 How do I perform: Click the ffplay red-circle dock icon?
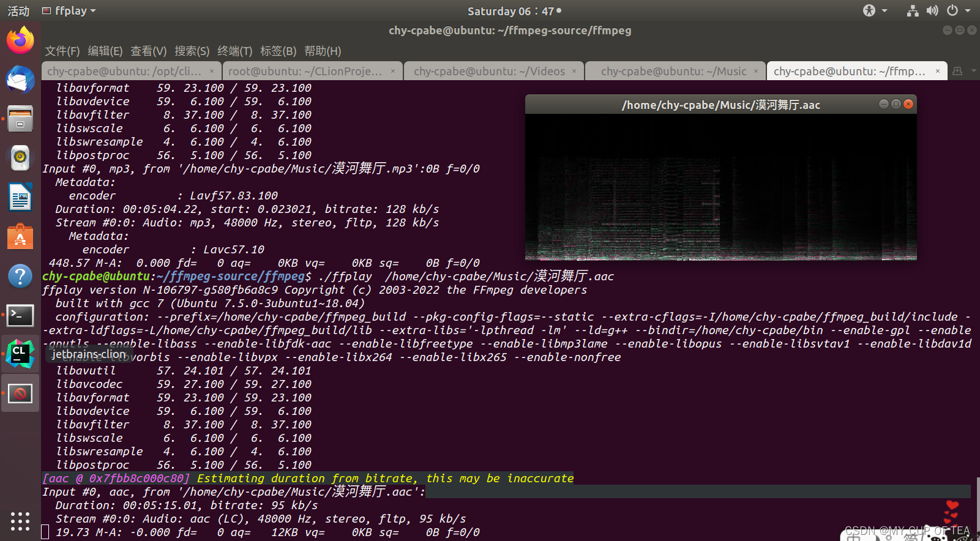click(20, 394)
